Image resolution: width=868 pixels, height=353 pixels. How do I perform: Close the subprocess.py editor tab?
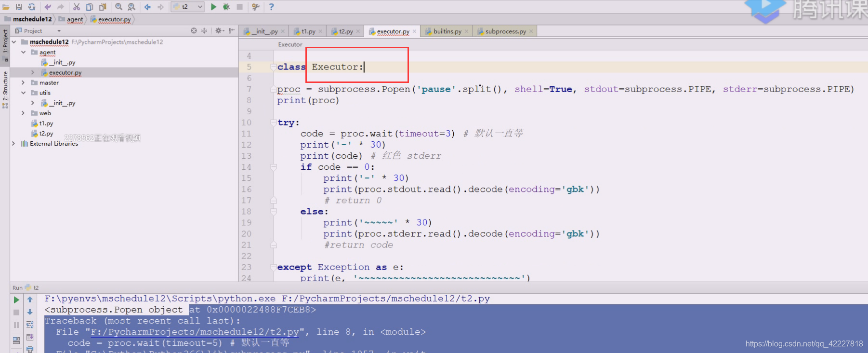(531, 31)
